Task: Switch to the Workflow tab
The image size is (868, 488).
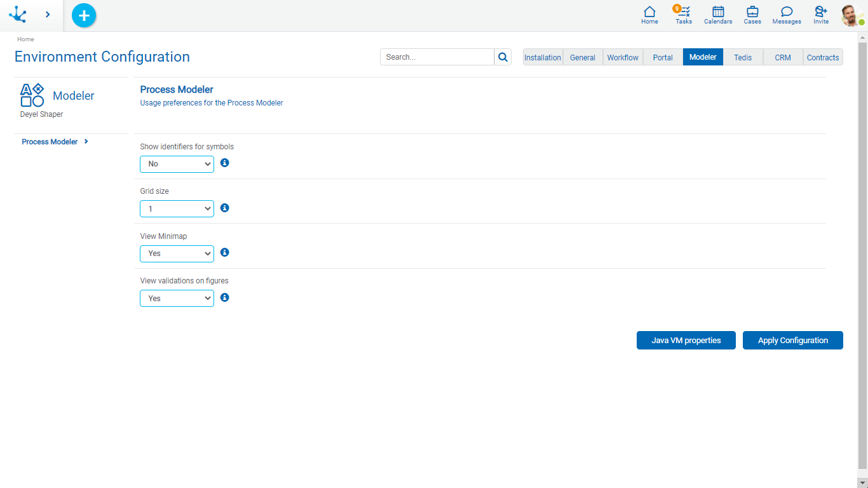Action: coord(623,57)
